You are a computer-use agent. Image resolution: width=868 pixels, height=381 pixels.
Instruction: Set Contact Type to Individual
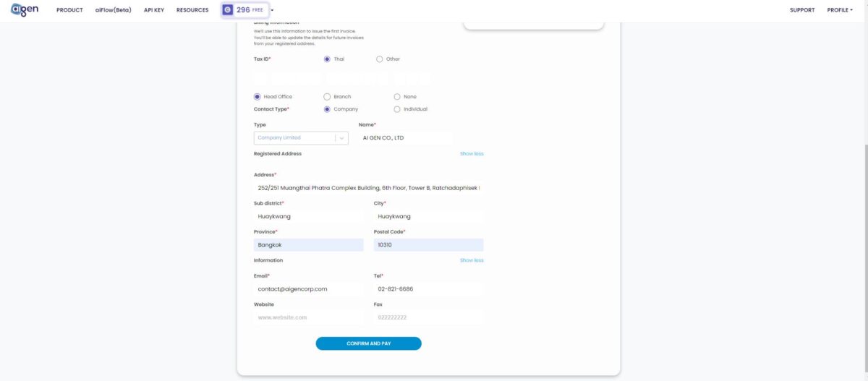point(397,109)
